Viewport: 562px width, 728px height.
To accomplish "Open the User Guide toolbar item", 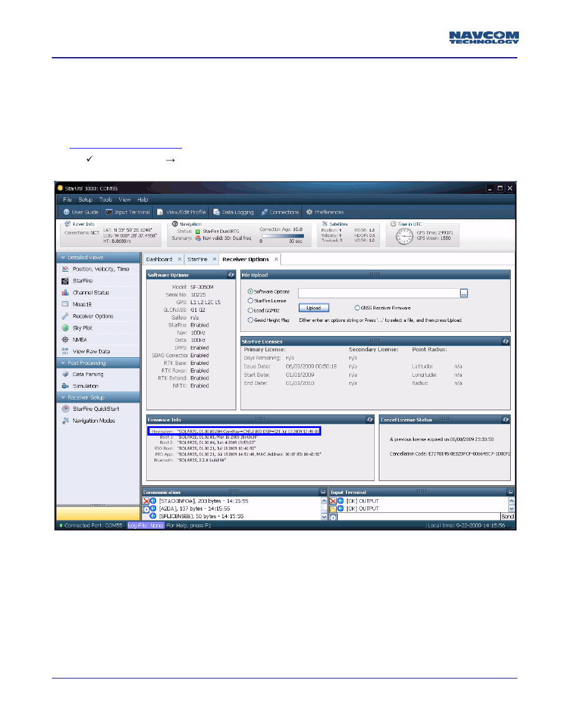I will pyautogui.click(x=81, y=212).
